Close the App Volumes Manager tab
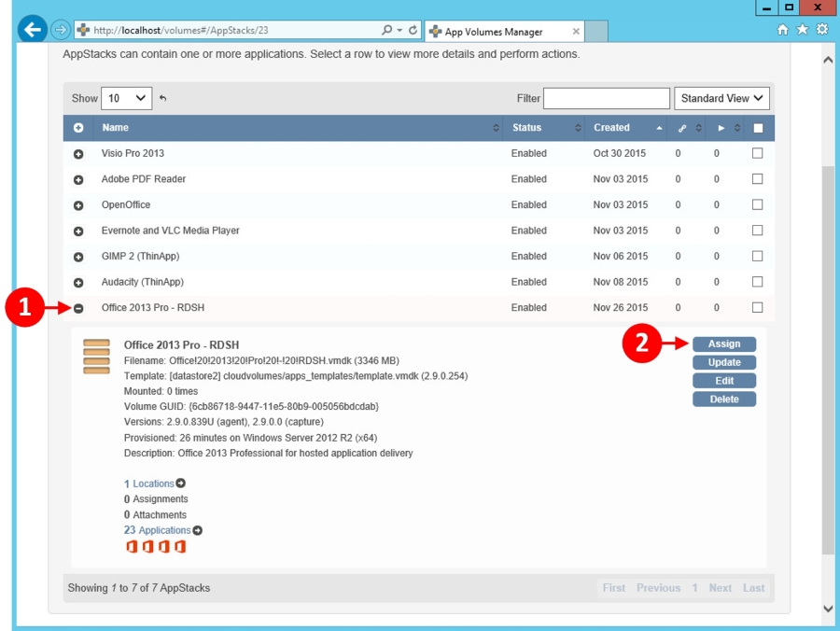The height and width of the screenshot is (631, 840). point(576,32)
